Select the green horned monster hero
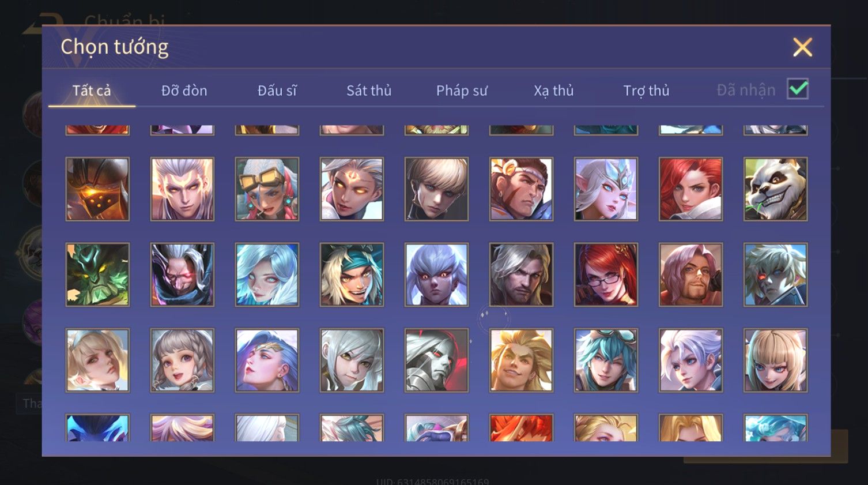Viewport: 868px width, 485px height. (97, 275)
